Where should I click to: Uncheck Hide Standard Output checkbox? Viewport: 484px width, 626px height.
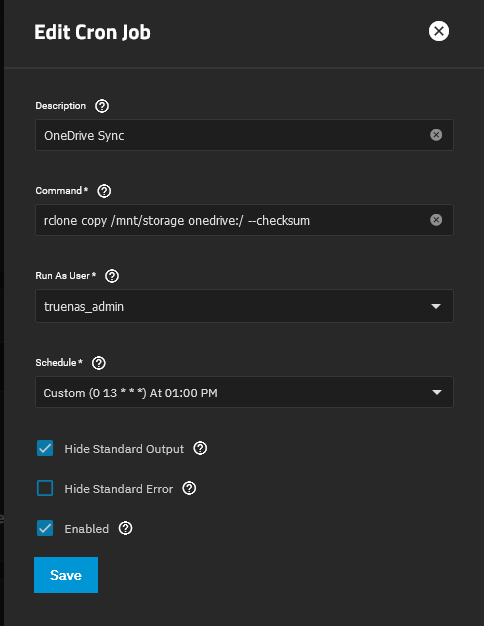click(45, 448)
